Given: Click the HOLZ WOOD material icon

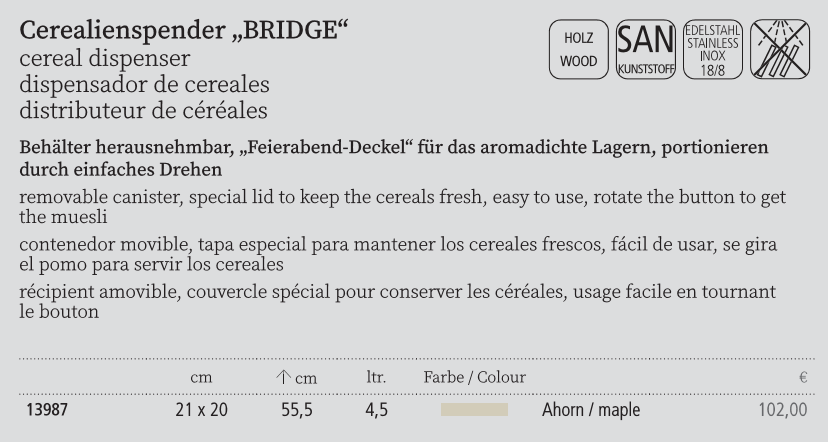Looking at the screenshot, I should coord(580,49).
